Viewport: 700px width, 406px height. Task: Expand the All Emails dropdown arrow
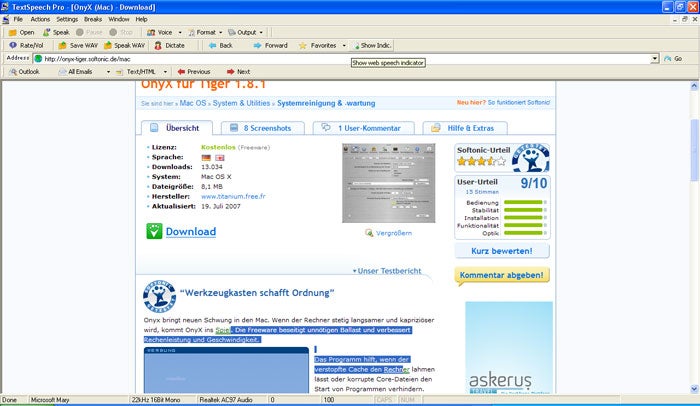pyautogui.click(x=108, y=71)
